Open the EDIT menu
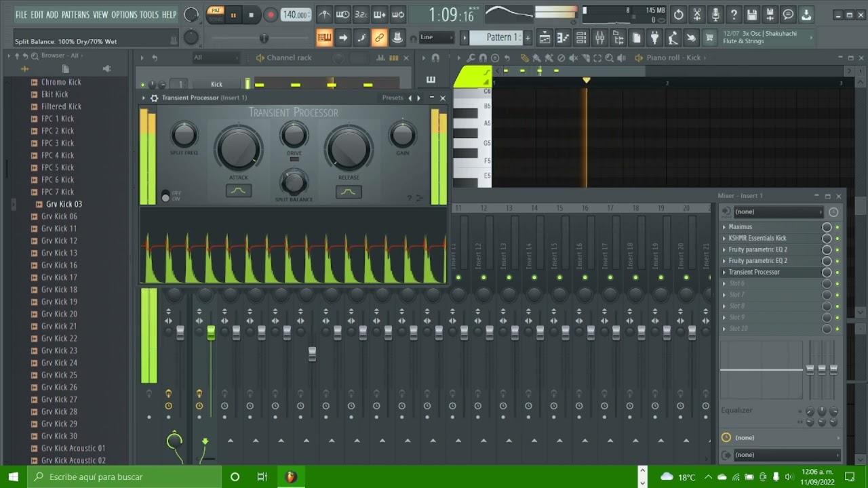Image resolution: width=868 pixels, height=488 pixels. [37, 14]
